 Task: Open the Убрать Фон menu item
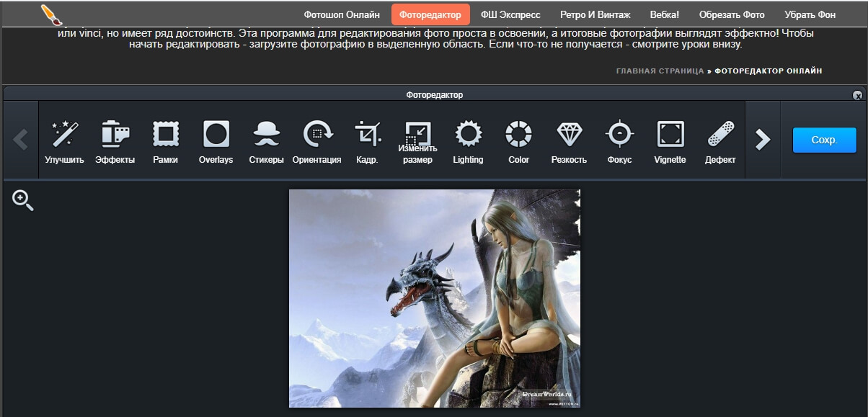[x=810, y=14]
